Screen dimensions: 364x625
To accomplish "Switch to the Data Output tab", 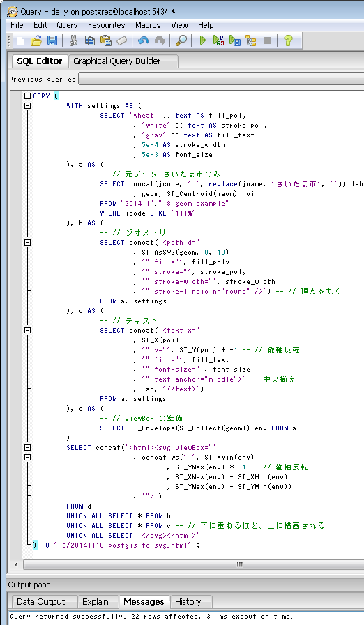I will [x=41, y=601].
